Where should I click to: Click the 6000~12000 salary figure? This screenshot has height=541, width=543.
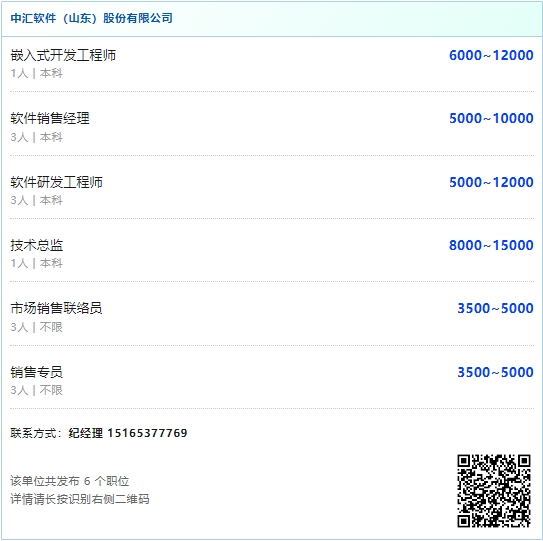click(491, 55)
